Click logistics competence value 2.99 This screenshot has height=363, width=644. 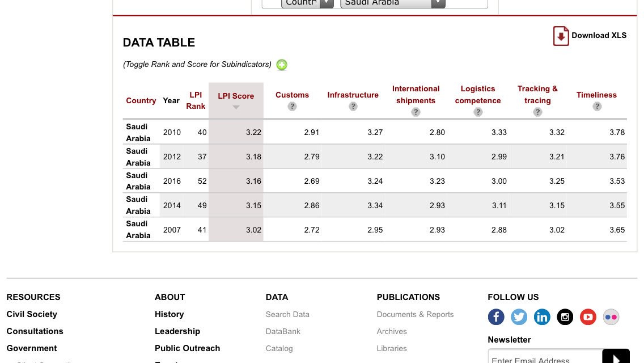pyautogui.click(x=499, y=157)
